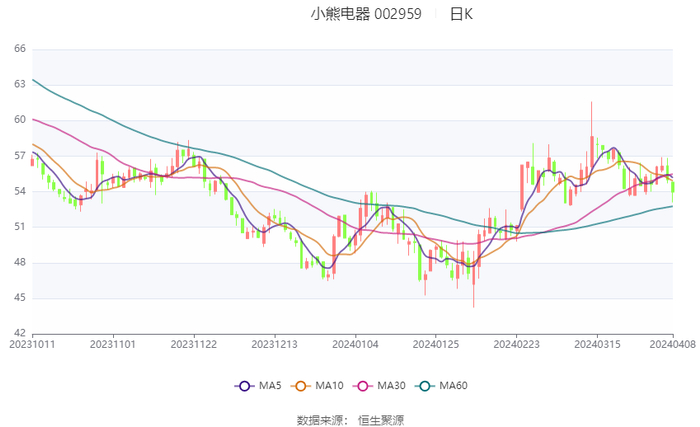Select the 20240408 date on x-axis
The height and width of the screenshot is (427, 700).
click(672, 343)
